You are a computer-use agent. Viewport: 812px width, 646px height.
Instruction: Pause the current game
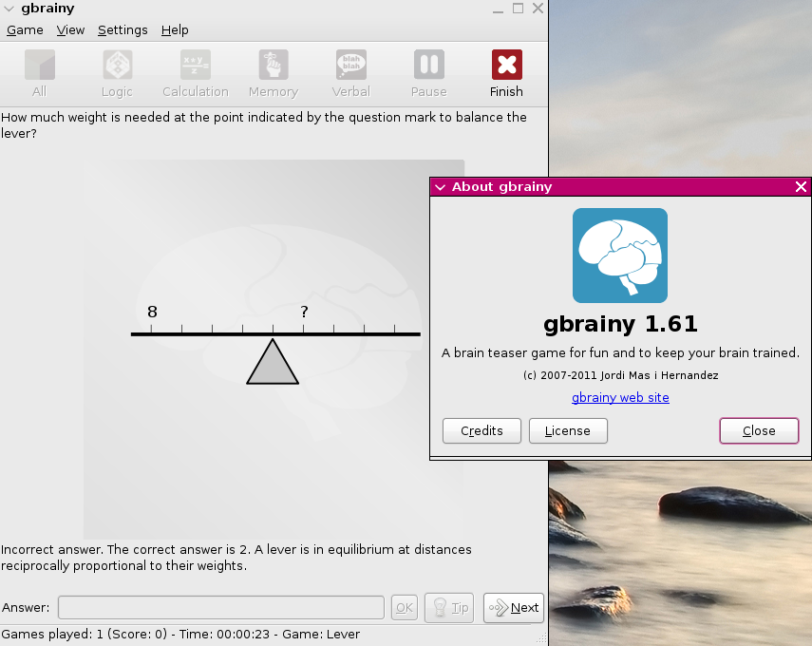click(x=428, y=74)
